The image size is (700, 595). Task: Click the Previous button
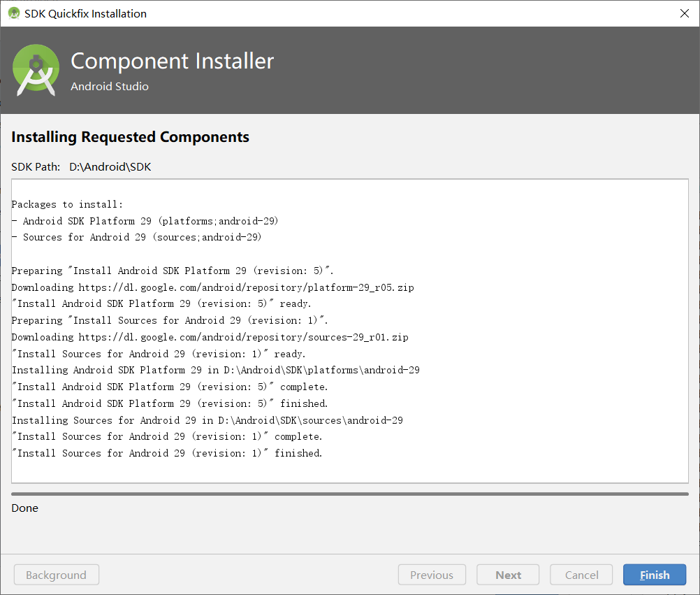point(432,575)
